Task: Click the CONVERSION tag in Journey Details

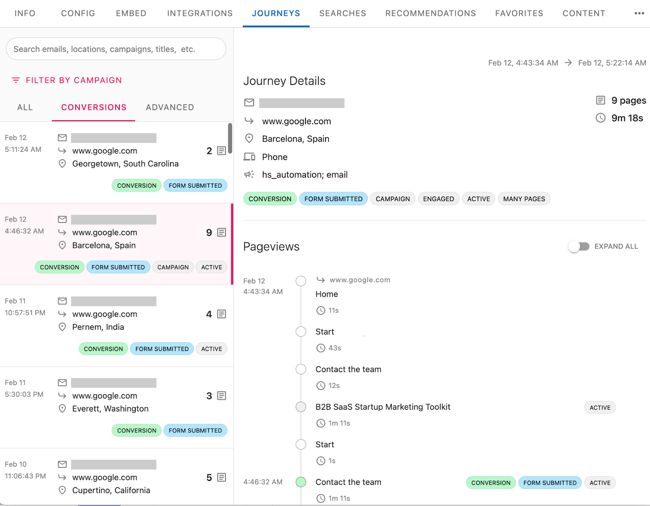Action: tap(270, 199)
